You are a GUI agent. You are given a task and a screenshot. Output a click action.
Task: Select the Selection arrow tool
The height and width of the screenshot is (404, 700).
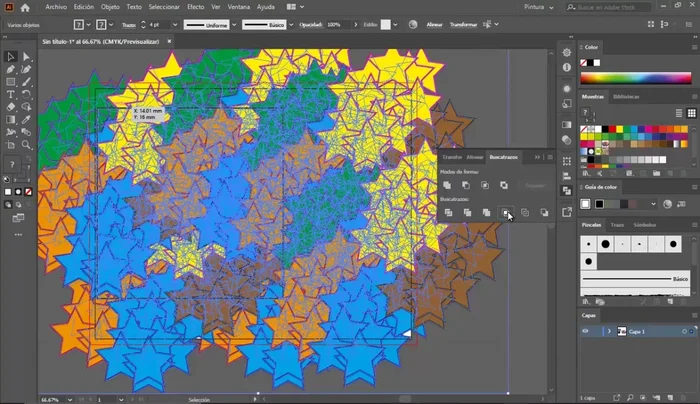point(11,57)
